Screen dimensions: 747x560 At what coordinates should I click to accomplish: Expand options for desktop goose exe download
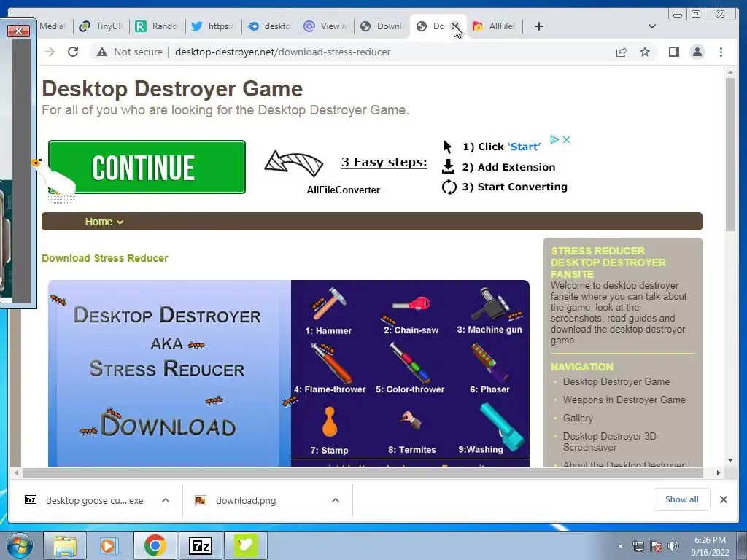(166, 500)
